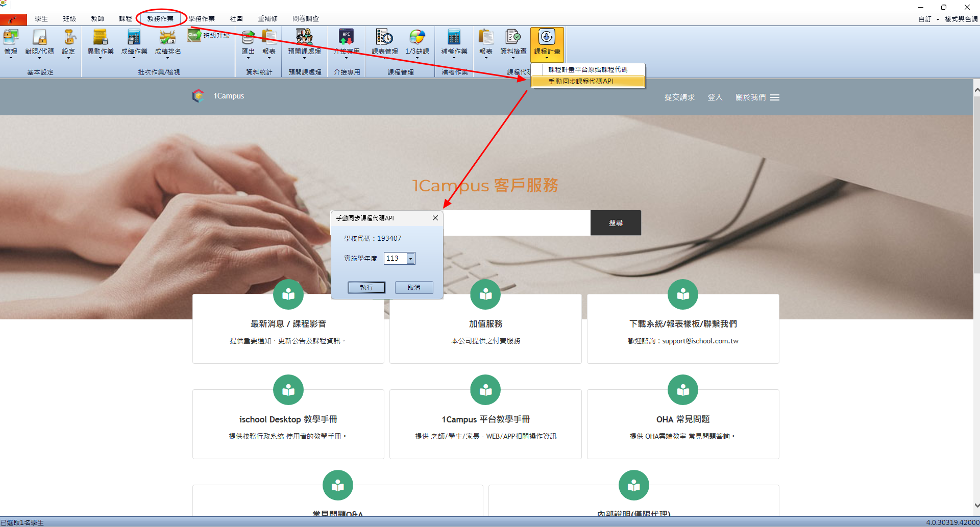
Task: Open the 課表管理 timetable tool
Action: point(385,43)
